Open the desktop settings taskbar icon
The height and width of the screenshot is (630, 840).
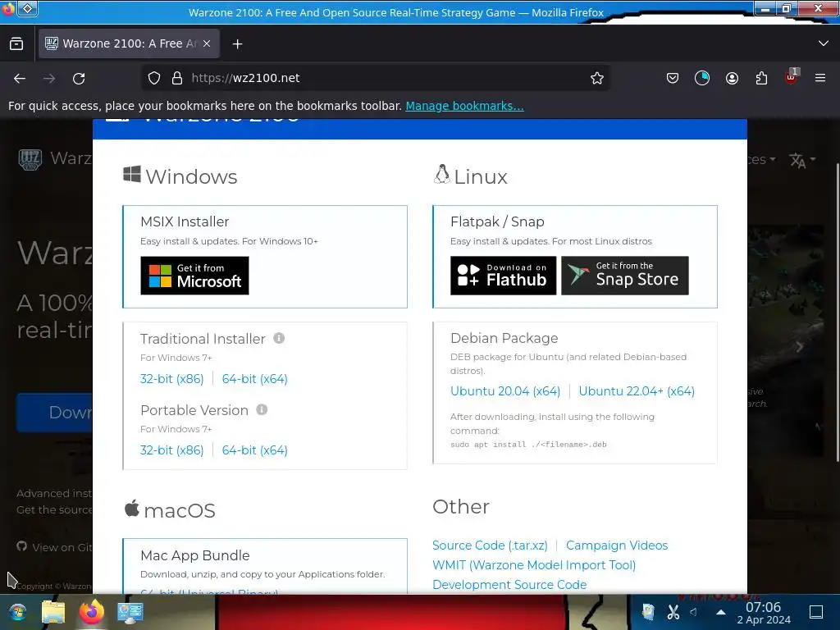pyautogui.click(x=130, y=613)
